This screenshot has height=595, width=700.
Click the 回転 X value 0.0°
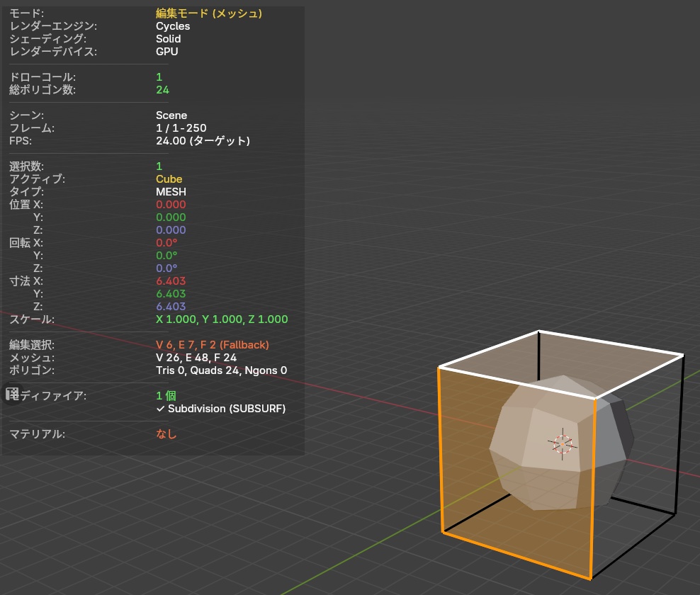tap(166, 243)
